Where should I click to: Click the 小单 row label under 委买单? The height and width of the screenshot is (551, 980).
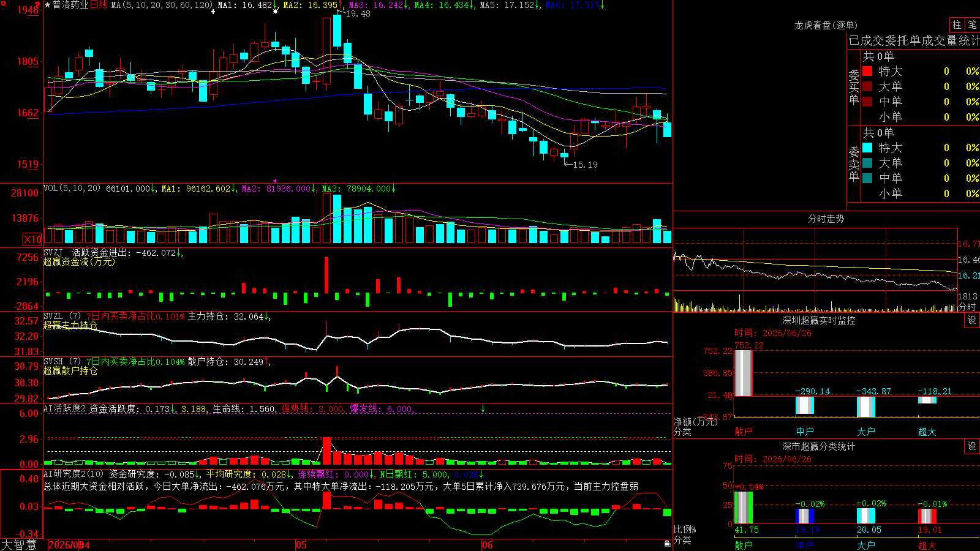click(x=891, y=117)
